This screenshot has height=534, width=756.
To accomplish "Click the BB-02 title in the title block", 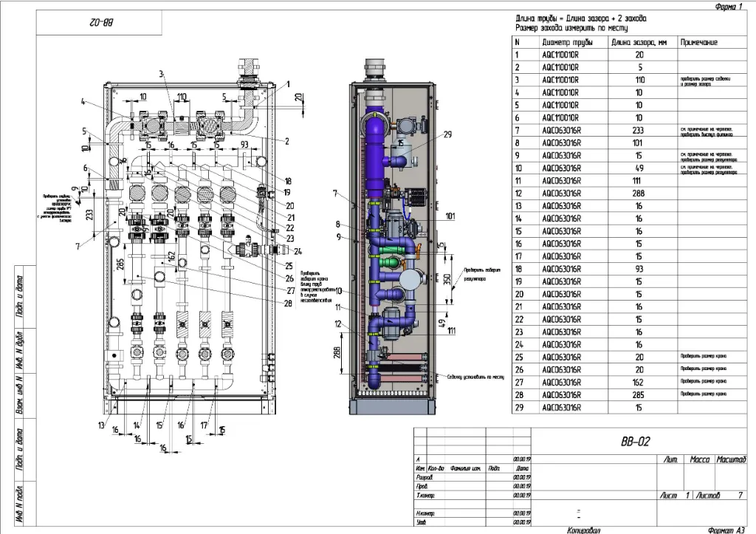I will pyautogui.click(x=634, y=442).
